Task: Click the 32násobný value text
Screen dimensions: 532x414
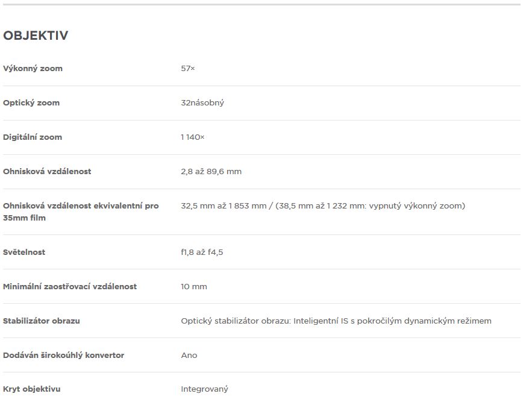Action: point(202,103)
